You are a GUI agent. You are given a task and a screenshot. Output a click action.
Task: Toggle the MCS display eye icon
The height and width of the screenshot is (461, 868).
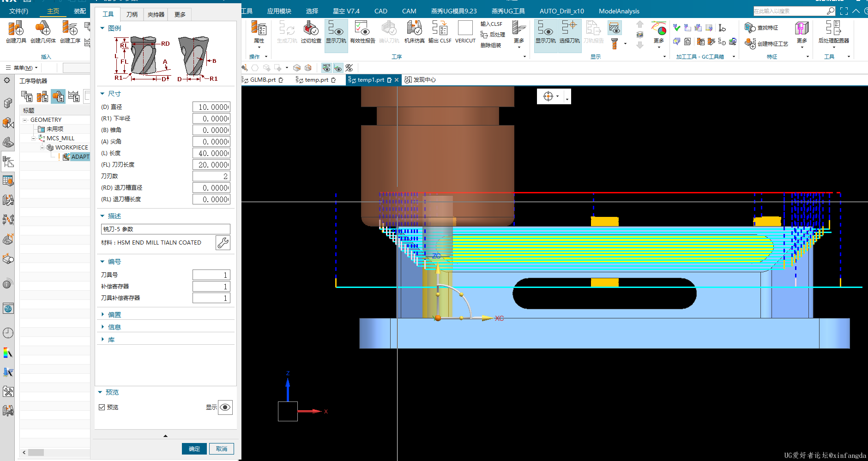point(327,68)
